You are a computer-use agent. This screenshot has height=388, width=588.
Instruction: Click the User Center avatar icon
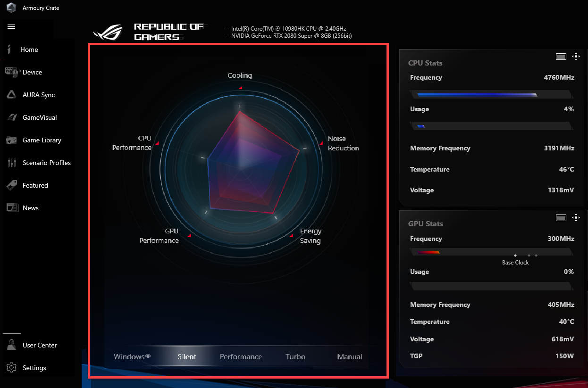pos(12,345)
